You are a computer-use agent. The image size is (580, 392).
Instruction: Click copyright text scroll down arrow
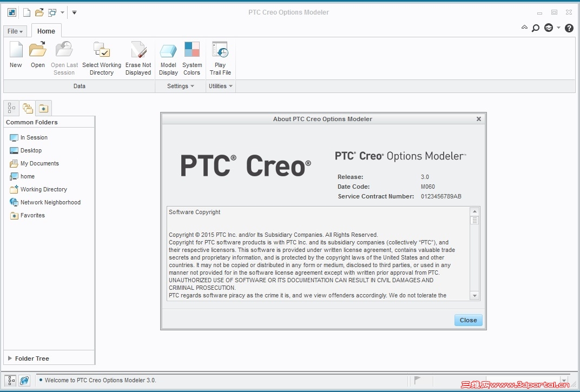[474, 295]
